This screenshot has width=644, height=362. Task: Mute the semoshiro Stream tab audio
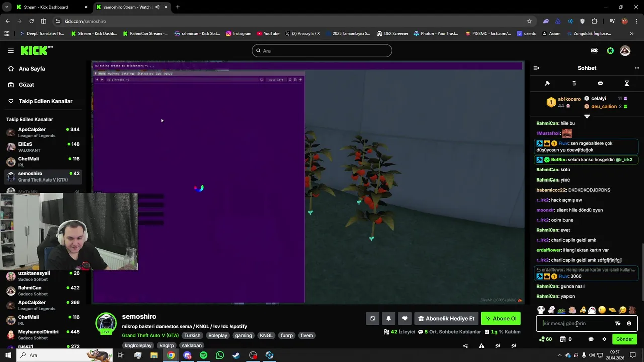click(157, 7)
